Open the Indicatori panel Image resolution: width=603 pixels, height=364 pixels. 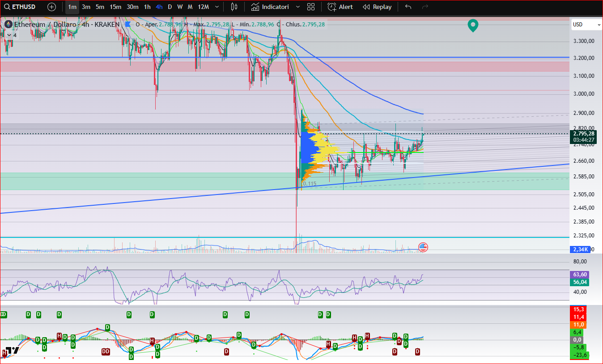pos(270,7)
